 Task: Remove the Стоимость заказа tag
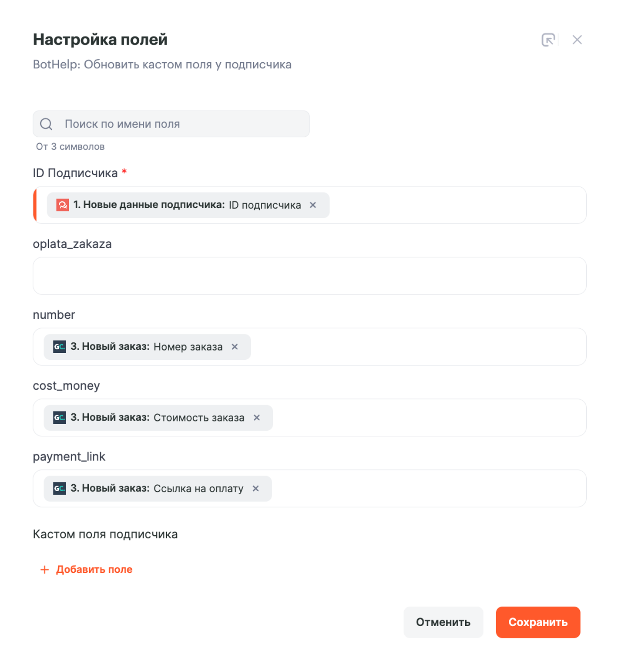pos(257,418)
